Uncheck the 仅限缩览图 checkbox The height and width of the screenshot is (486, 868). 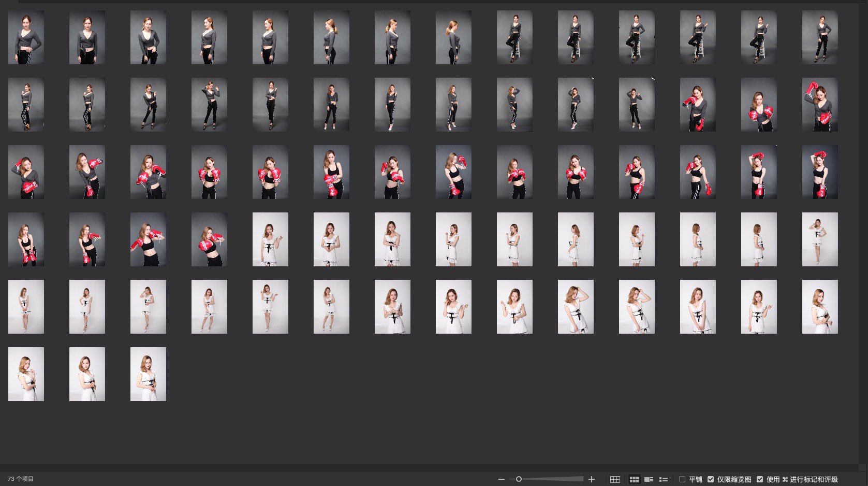(711, 479)
